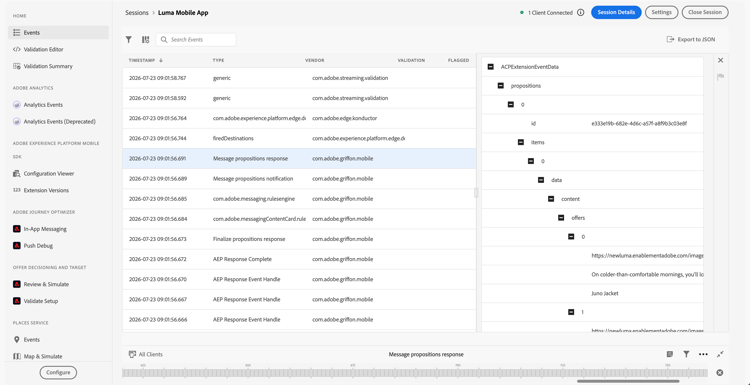750x385 pixels.
Task: Select the com.adobe.messaging.rulesengine event row
Action: click(x=299, y=199)
